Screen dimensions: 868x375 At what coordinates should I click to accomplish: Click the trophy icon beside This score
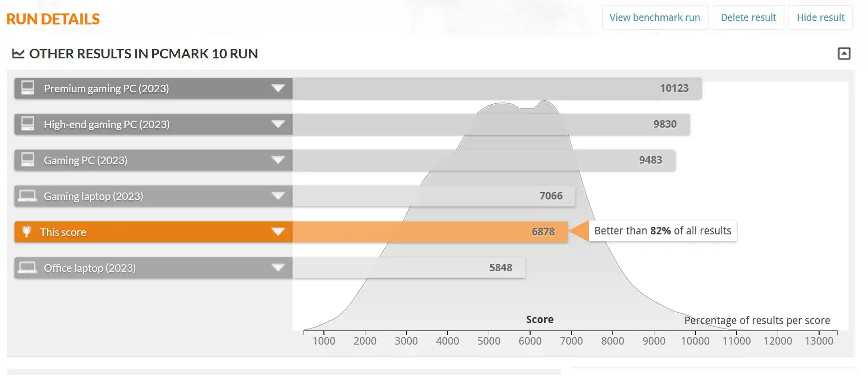(27, 232)
